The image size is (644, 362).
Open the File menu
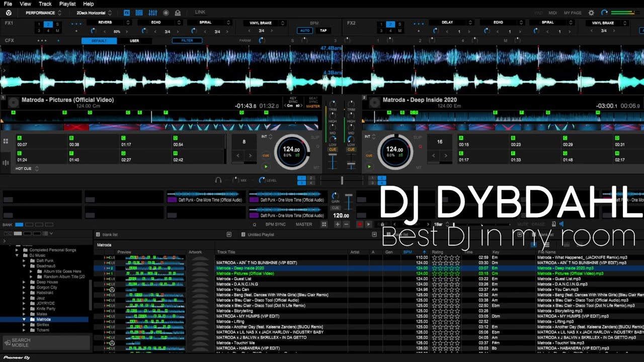[8, 4]
